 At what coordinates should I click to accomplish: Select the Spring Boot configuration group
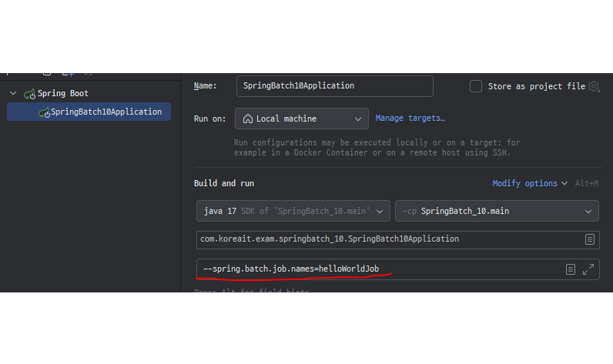coord(62,93)
